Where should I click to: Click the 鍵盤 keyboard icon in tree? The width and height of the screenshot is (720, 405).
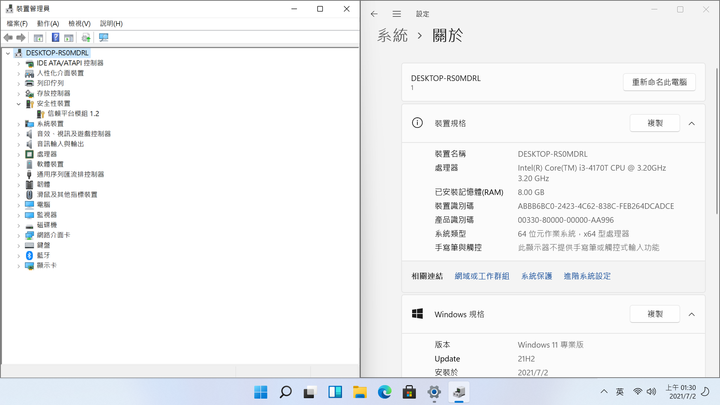(x=29, y=245)
